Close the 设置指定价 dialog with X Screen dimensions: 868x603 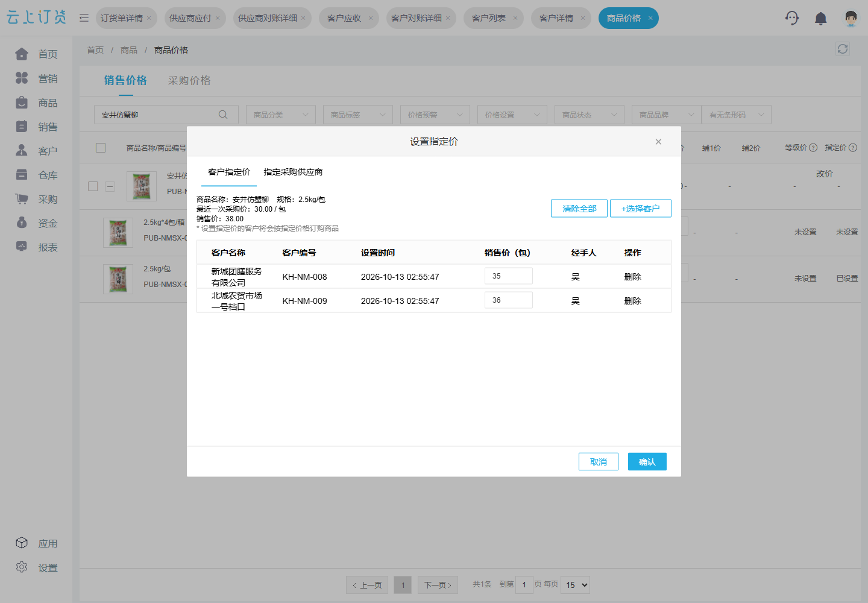pyautogui.click(x=658, y=142)
